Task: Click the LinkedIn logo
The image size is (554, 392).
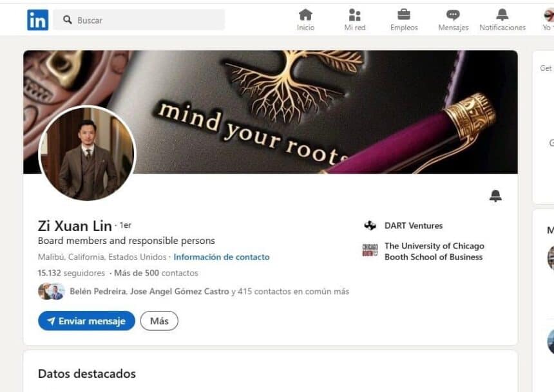Action: 38,20
